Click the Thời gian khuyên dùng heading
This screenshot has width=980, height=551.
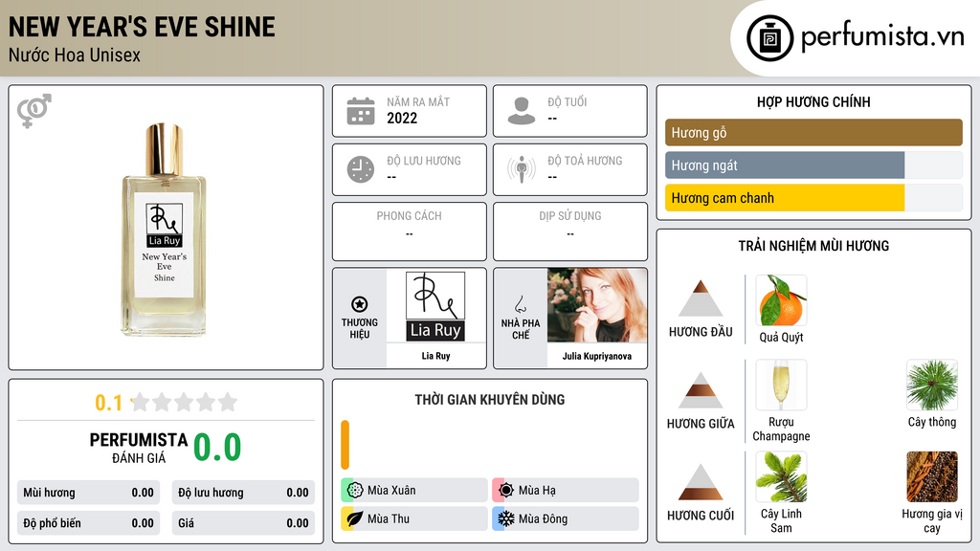click(x=490, y=399)
